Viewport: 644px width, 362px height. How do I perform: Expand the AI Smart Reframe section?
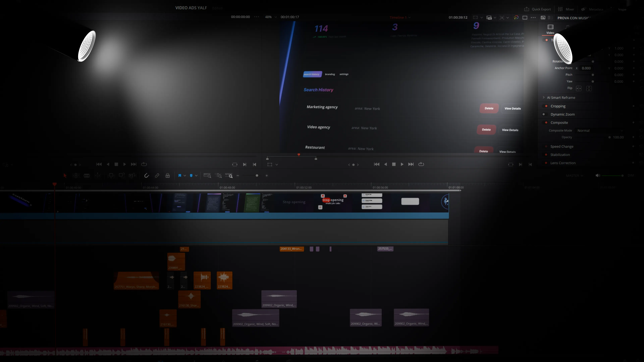click(x=544, y=97)
